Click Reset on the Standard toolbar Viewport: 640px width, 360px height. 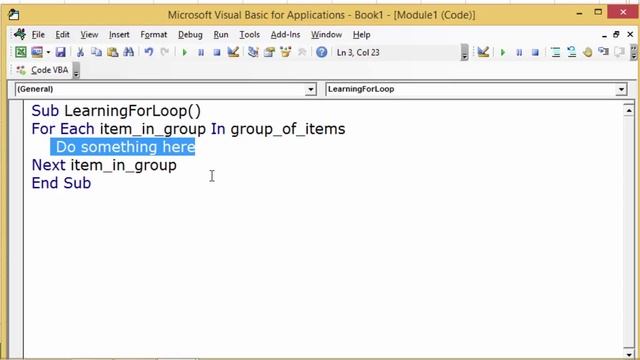pos(217,52)
